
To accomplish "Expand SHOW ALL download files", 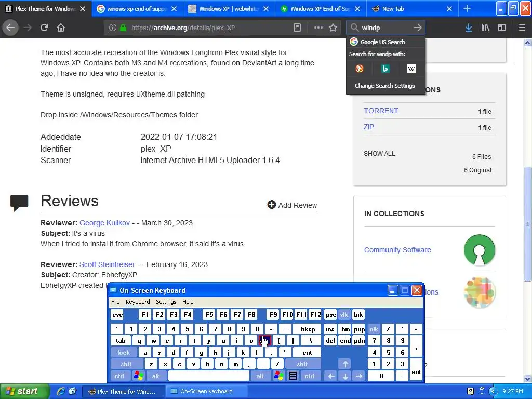I will point(379,154).
